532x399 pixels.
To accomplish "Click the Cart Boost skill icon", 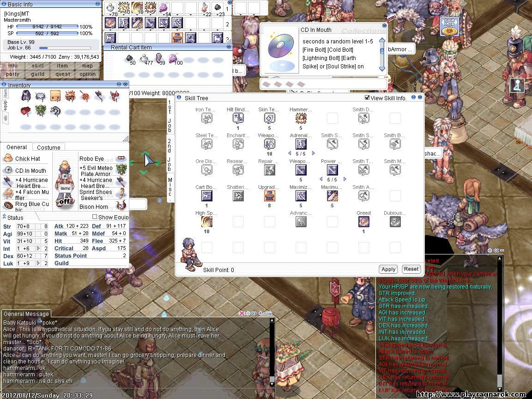I will tap(206, 196).
